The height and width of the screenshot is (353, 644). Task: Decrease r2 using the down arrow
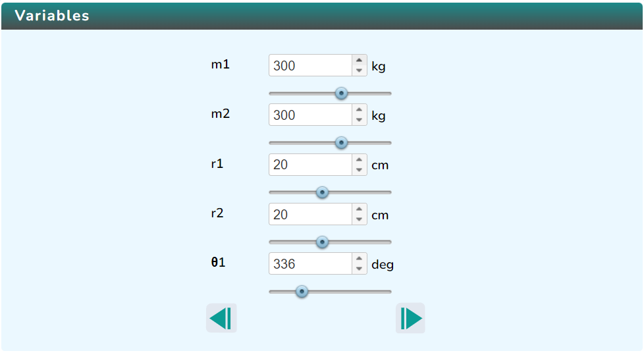[x=359, y=219]
